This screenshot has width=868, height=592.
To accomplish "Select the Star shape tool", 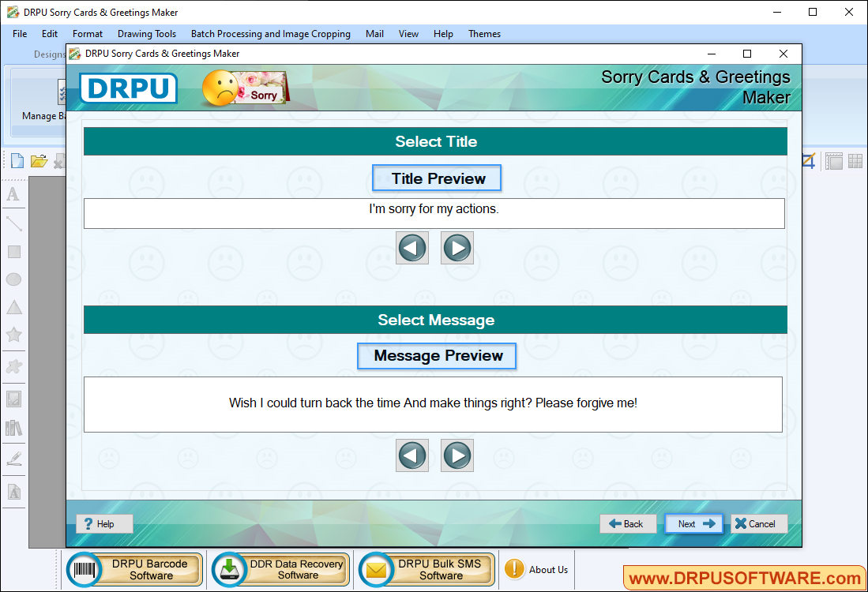I will click(x=13, y=335).
